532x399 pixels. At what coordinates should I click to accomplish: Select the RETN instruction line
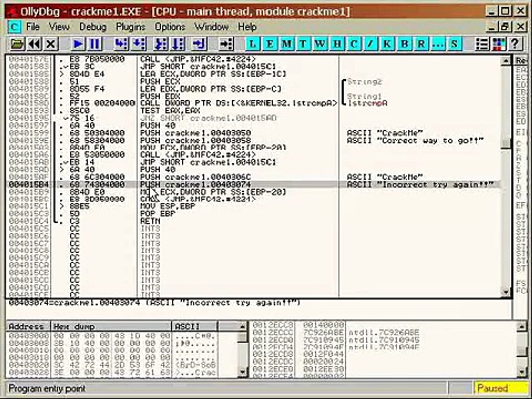click(x=253, y=221)
